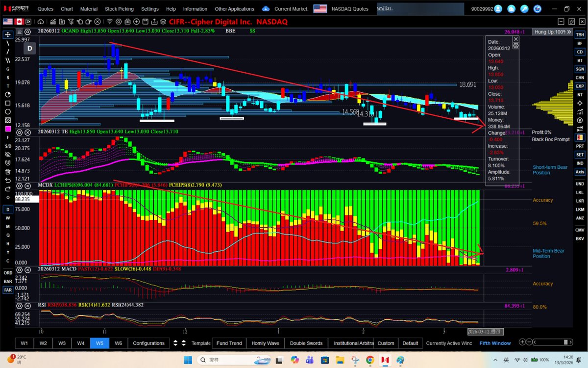Select the hatched fill pattern tool
The width and height of the screenshot is (588, 368).
coord(8,120)
